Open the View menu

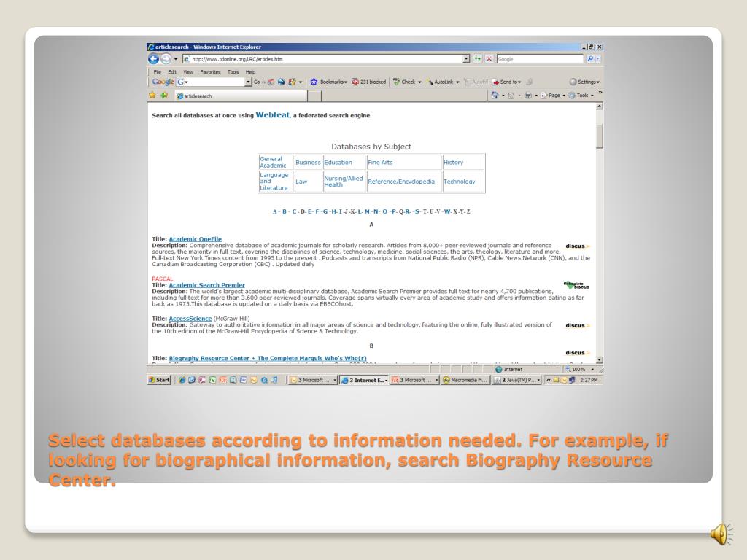(188, 72)
